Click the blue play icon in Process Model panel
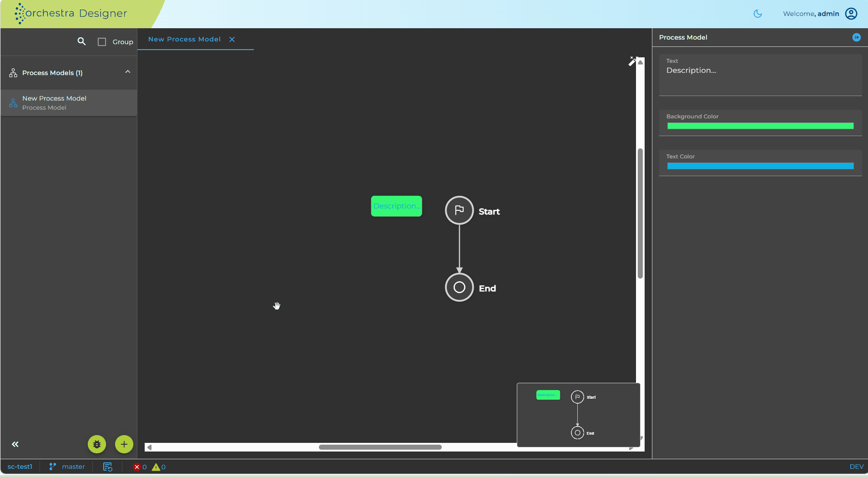The width and height of the screenshot is (868, 477). 856,37
